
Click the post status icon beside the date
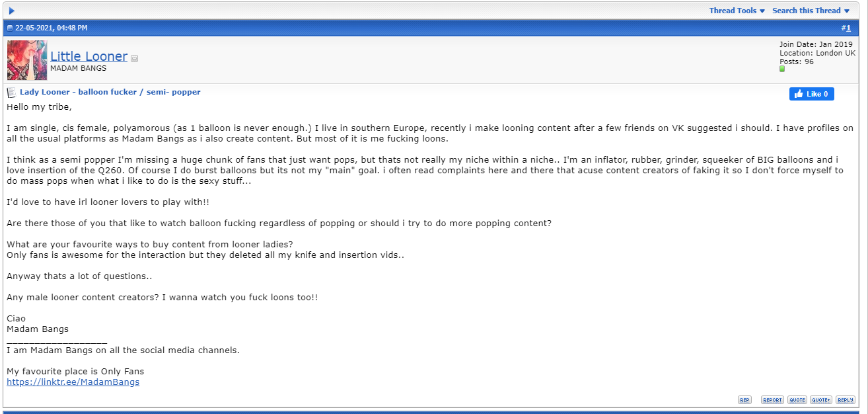[x=10, y=28]
